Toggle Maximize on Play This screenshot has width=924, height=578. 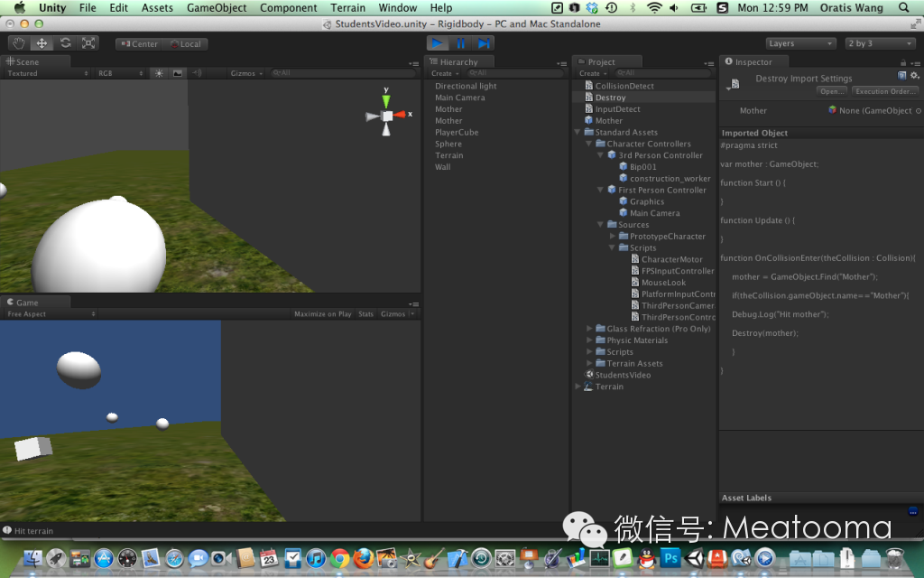point(322,313)
